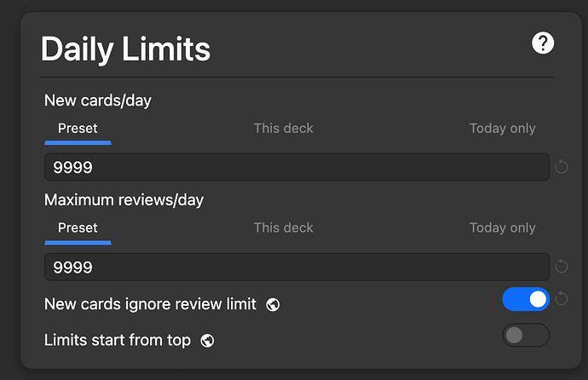588x380 pixels.
Task: Reset New cards/day to default
Action: (562, 167)
